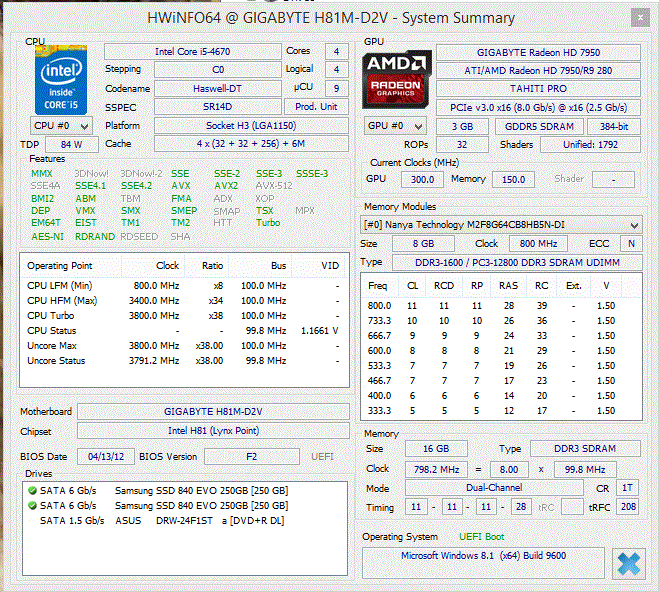Open the GPU #0 selector dropdown
This screenshot has height=592, width=659.
395,126
